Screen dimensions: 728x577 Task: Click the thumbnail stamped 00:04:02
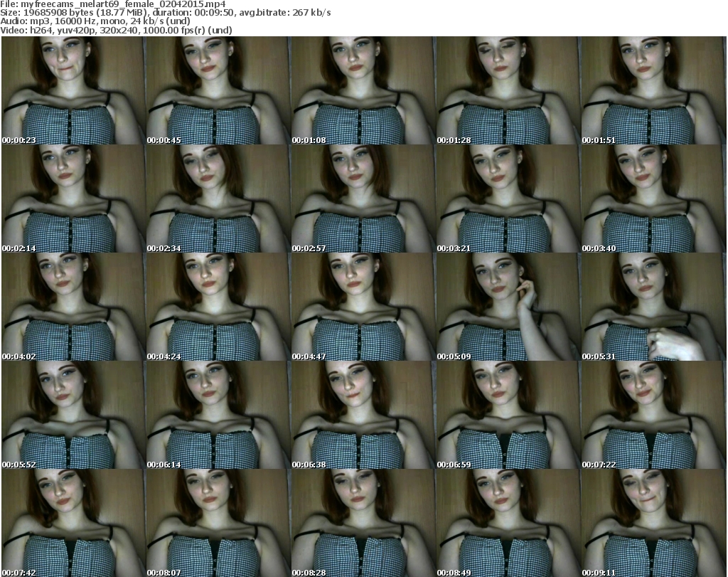pos(73,307)
